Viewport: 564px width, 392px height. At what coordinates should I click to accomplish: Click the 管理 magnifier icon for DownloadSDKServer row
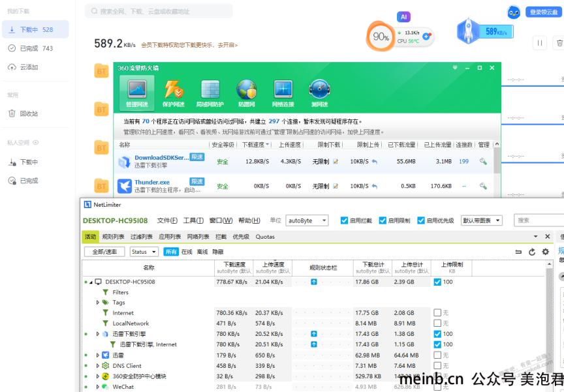click(x=483, y=162)
